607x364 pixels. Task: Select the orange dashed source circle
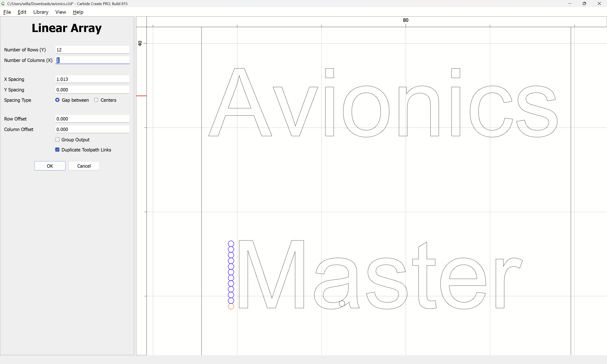pos(231,306)
